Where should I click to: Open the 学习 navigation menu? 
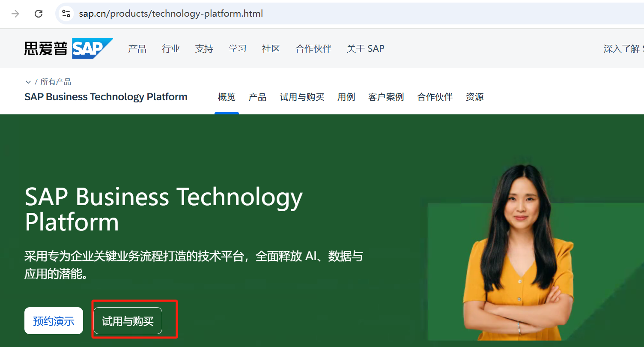coord(238,49)
